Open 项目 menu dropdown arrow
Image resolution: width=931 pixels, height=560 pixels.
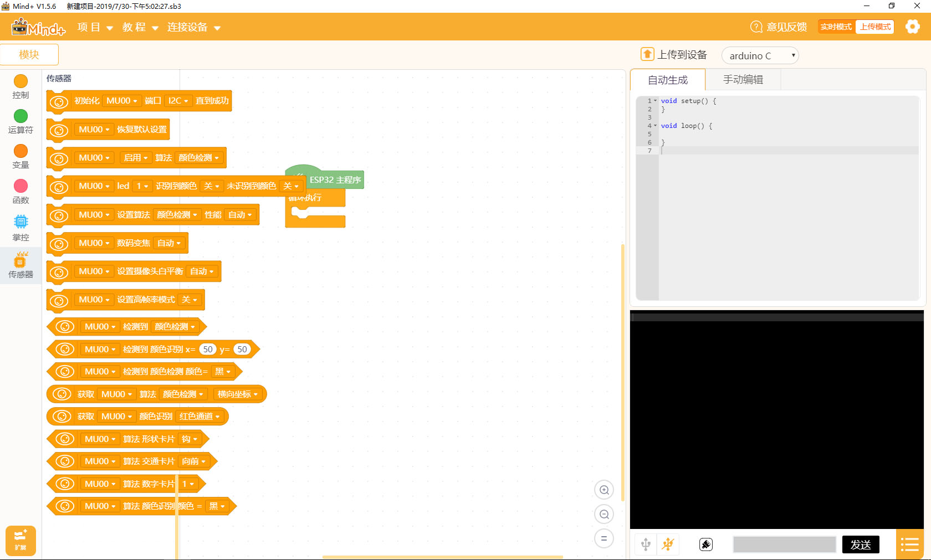pyautogui.click(x=110, y=28)
